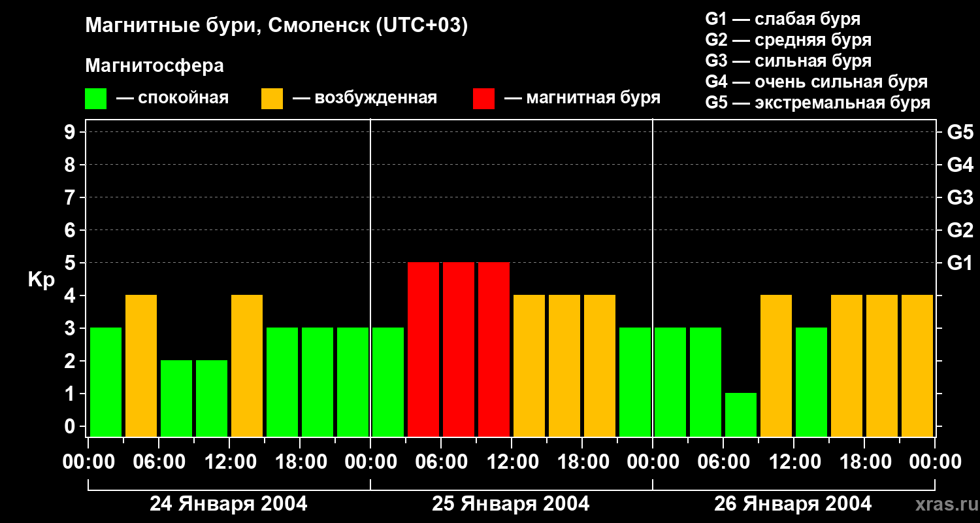Click the G2 label on the right axis

(960, 230)
